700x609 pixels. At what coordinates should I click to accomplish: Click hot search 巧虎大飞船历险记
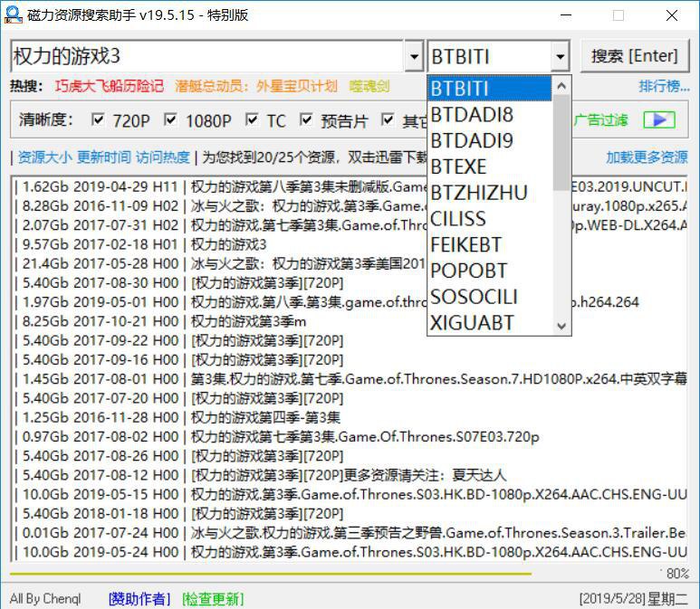110,86
